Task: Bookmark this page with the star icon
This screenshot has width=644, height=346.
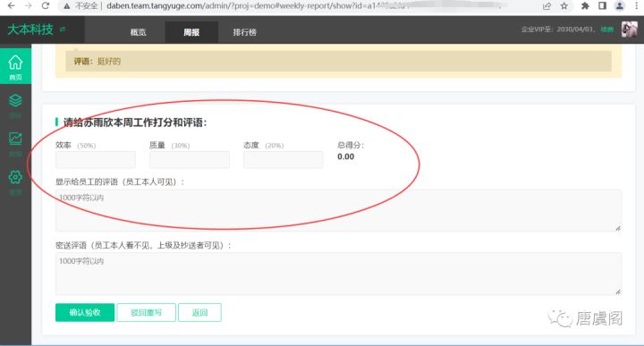Action: pos(564,5)
